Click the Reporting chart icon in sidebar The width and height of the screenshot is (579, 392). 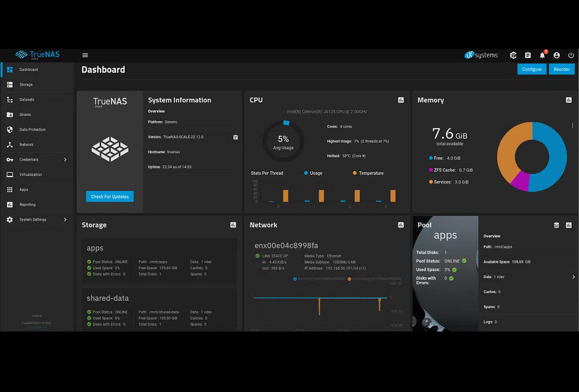click(10, 205)
